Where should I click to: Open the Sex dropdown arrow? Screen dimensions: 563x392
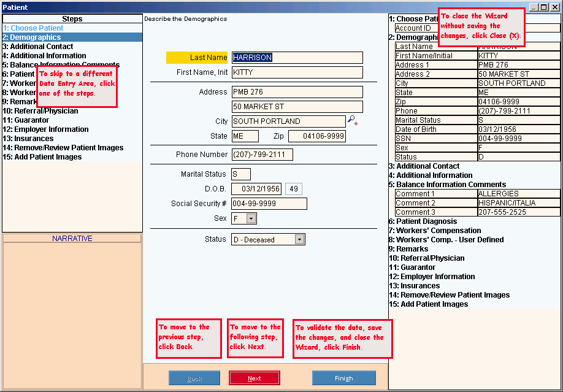click(x=251, y=218)
